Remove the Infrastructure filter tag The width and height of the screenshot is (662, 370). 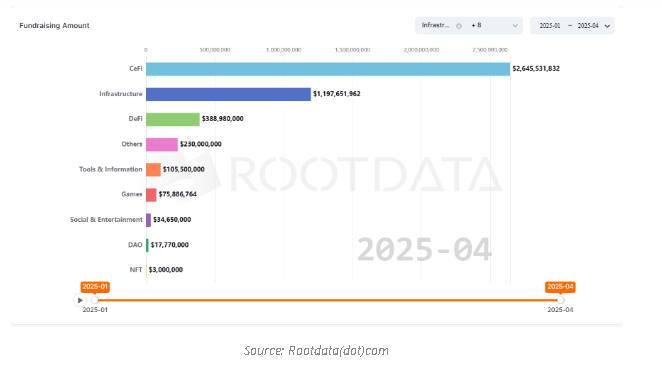coord(459,26)
